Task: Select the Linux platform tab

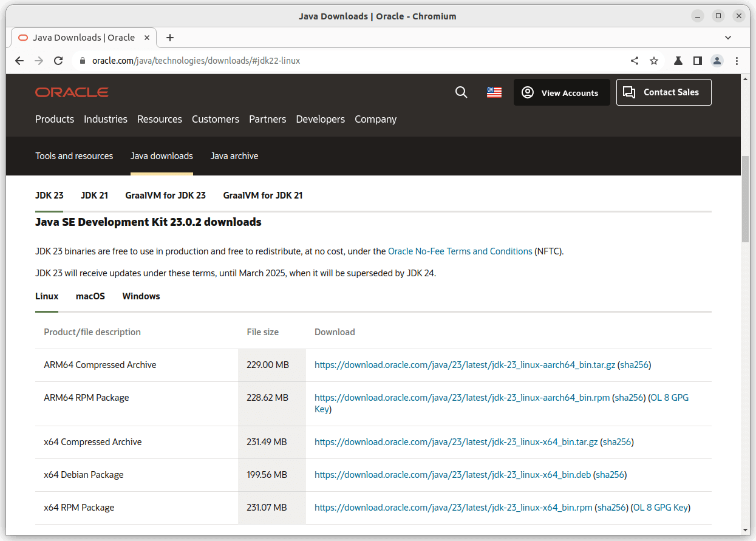Action: pos(47,296)
